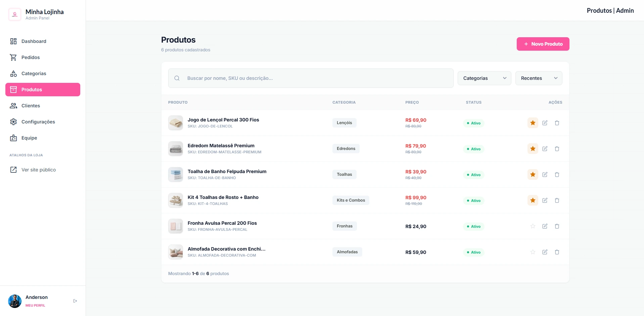Delete Almofada Decorativa product via trash icon
The height and width of the screenshot is (316, 644).
tap(557, 252)
